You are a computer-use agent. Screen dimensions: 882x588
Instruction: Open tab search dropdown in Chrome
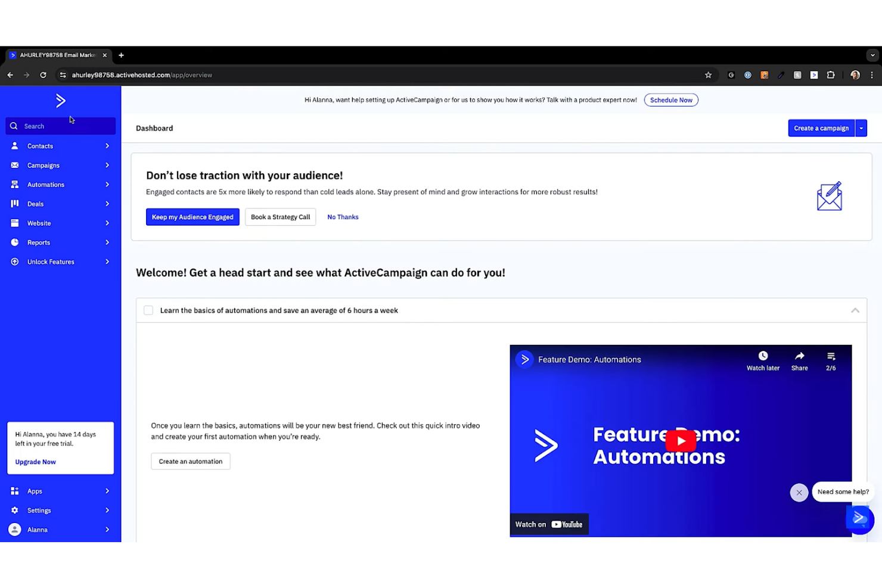click(x=872, y=55)
